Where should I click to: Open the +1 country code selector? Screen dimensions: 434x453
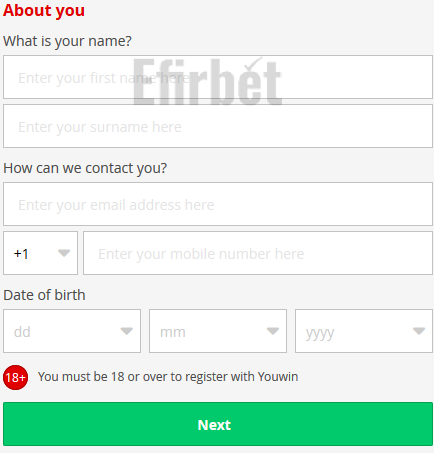point(40,253)
